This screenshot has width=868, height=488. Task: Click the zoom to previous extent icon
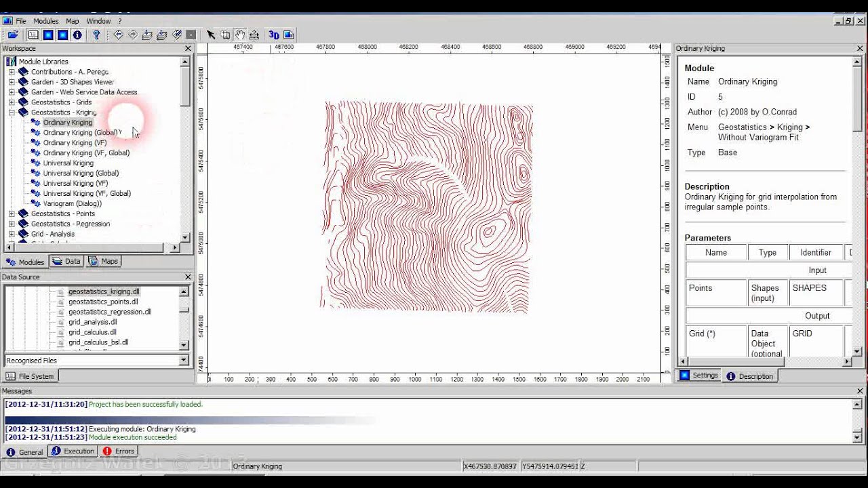point(118,35)
